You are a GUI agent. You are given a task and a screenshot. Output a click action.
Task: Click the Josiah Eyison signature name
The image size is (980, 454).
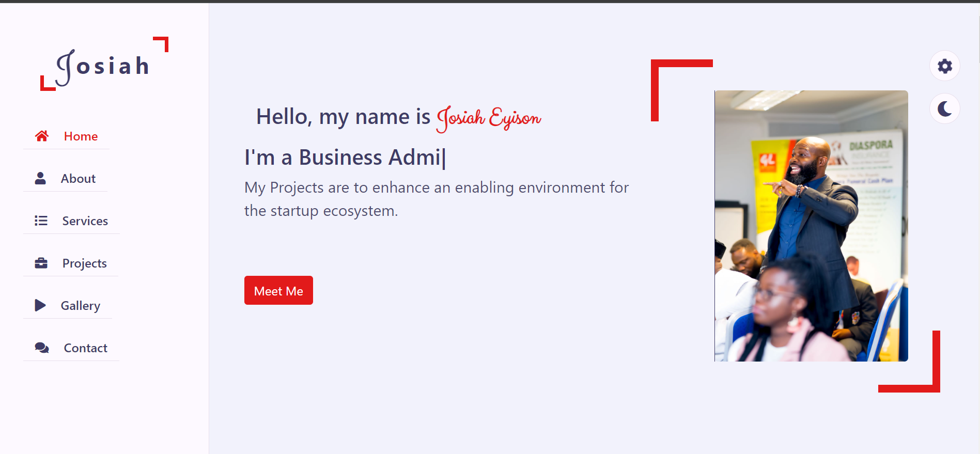point(489,118)
